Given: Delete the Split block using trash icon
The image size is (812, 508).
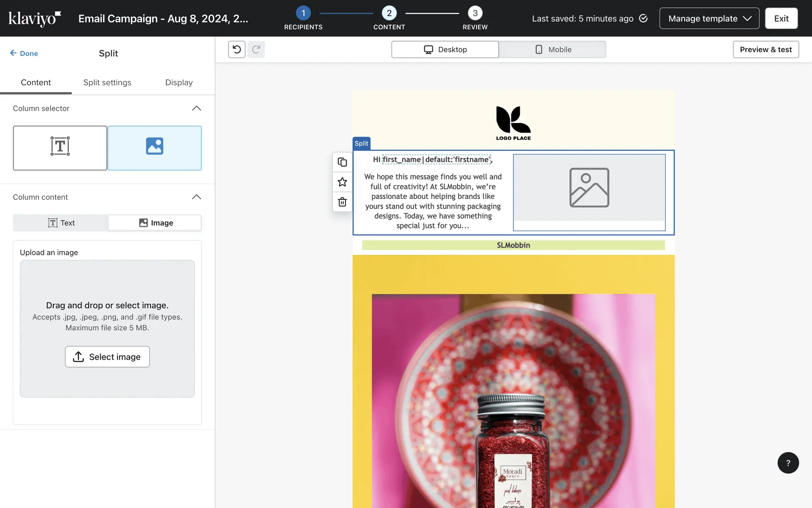Looking at the screenshot, I should pyautogui.click(x=342, y=202).
